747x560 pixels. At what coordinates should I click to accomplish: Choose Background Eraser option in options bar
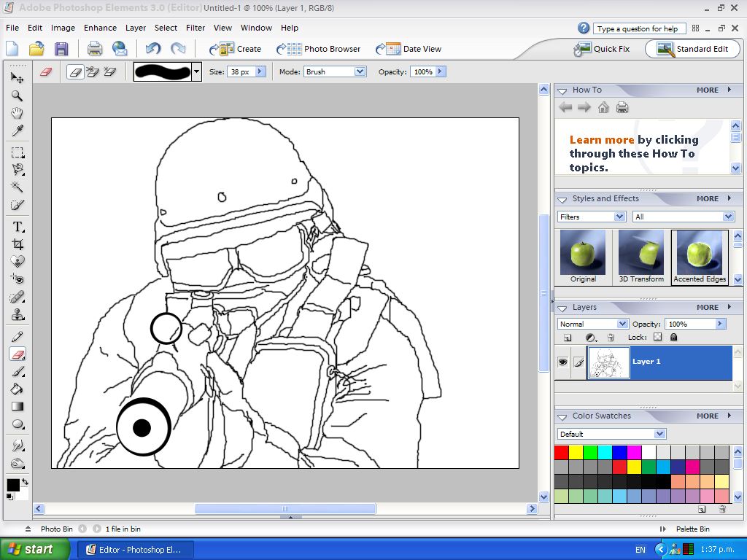coord(93,72)
